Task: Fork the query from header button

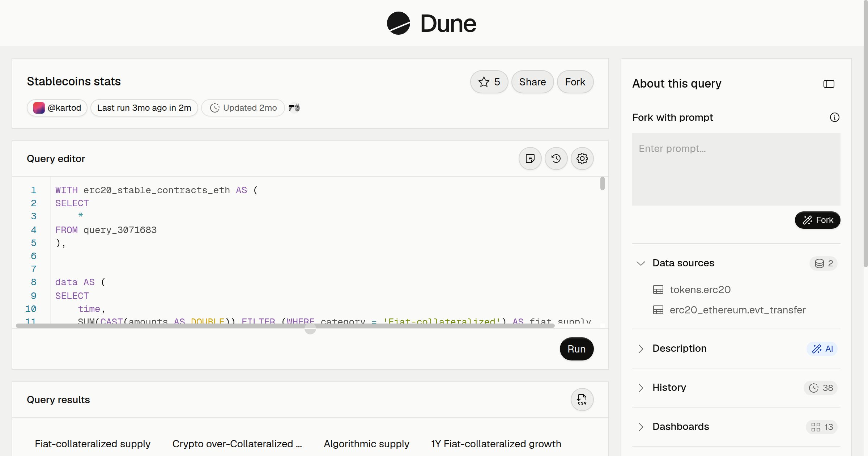Action: click(x=575, y=82)
